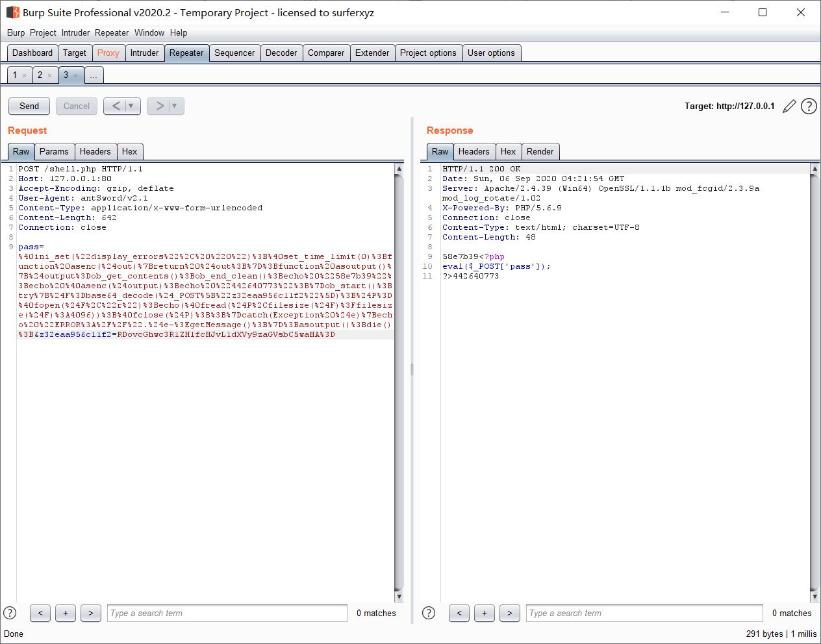Show the Request Headers view

[x=95, y=152]
